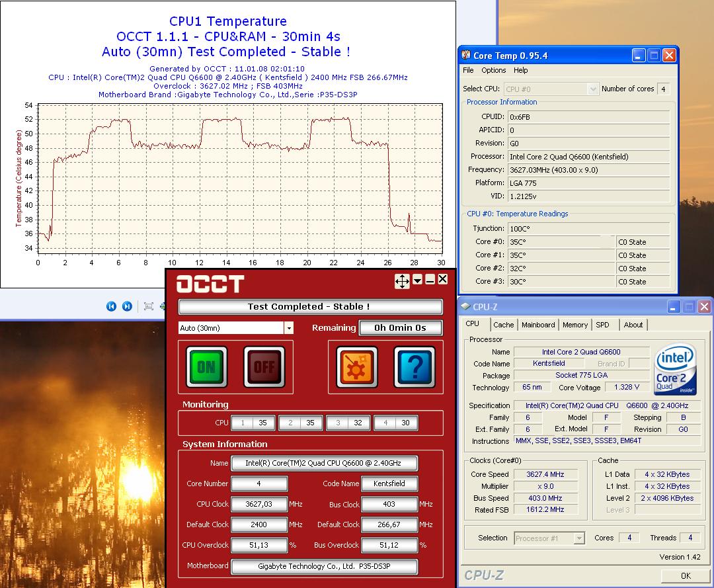Switch to the About tab in CPU-Z

[x=633, y=325]
